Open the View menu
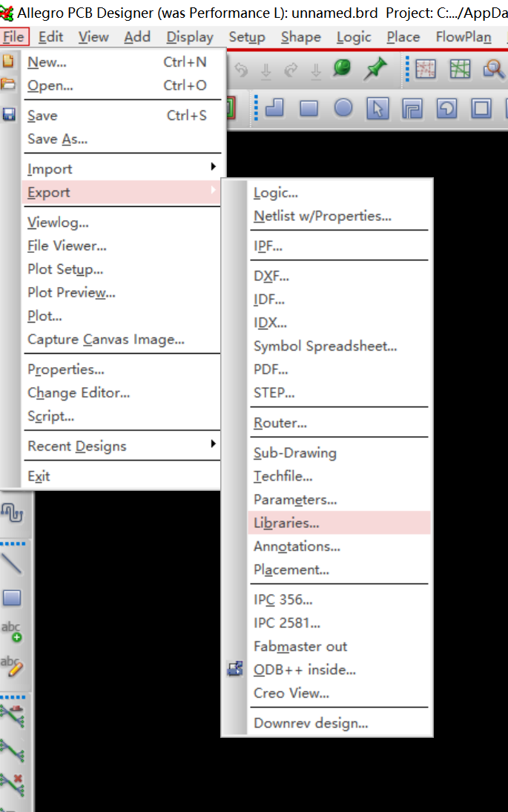This screenshot has height=812, width=508. click(93, 37)
